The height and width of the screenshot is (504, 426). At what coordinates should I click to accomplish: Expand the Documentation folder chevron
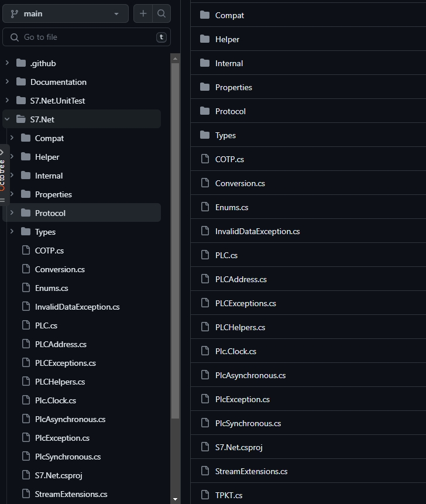7,82
